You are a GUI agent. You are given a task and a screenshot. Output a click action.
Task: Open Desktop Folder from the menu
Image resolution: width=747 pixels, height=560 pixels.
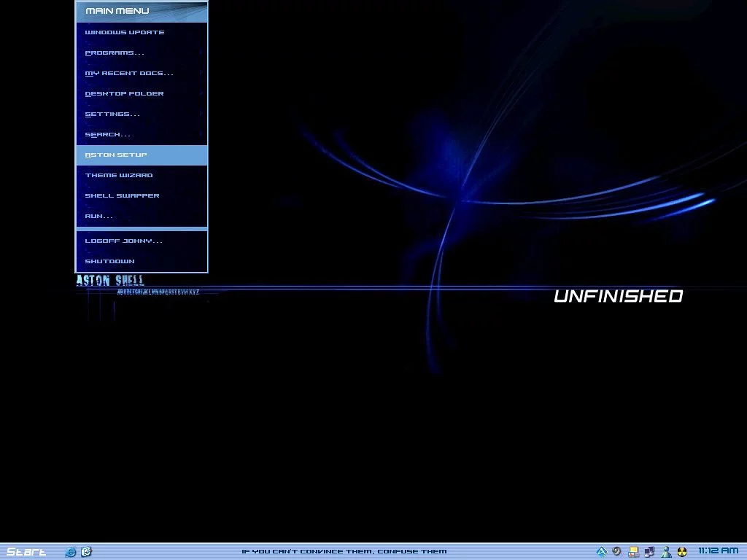(x=124, y=93)
